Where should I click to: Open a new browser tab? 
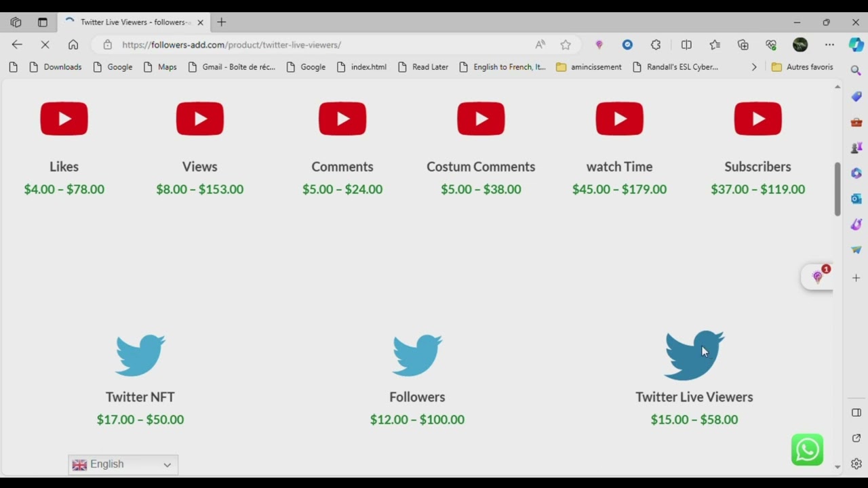point(221,22)
